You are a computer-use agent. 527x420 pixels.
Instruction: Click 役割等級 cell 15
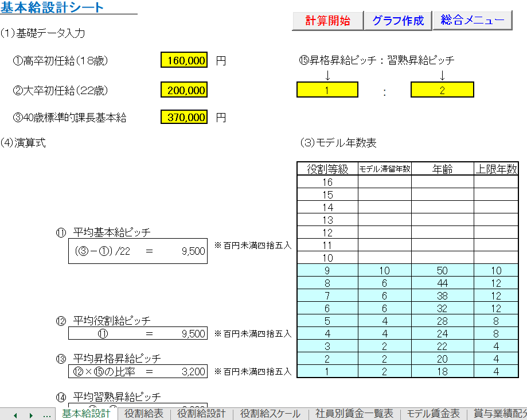(327, 195)
